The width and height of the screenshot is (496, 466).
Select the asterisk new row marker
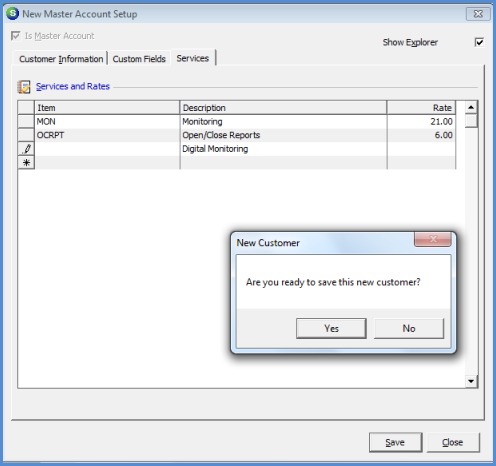[x=26, y=162]
